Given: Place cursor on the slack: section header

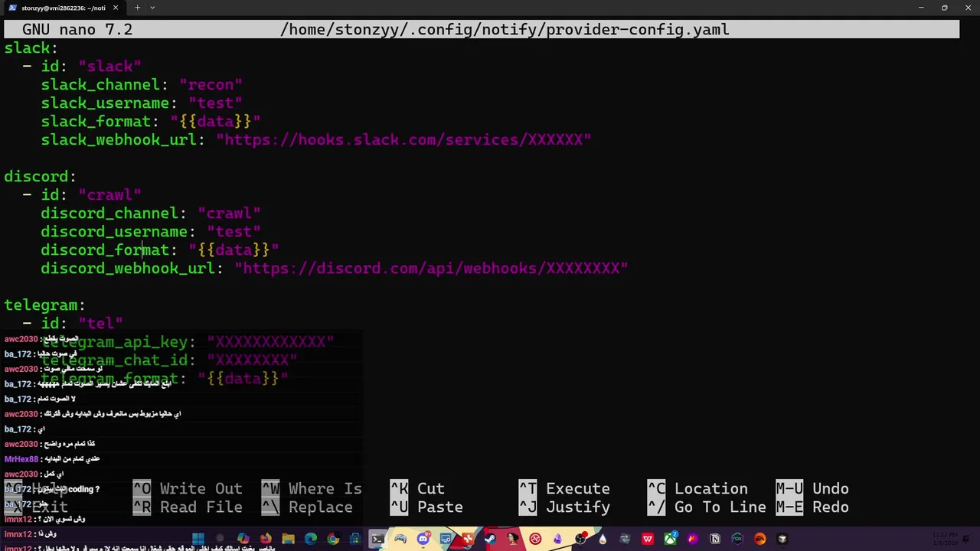Looking at the screenshot, I should pyautogui.click(x=31, y=48).
